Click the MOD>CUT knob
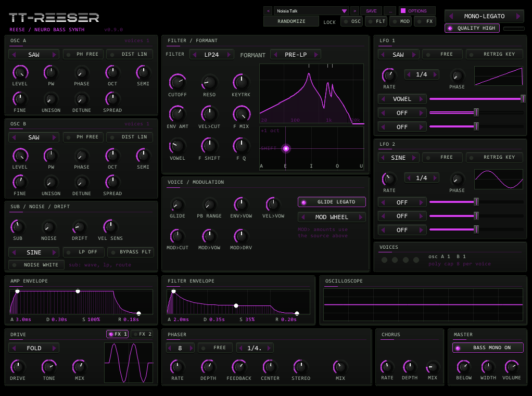The width and height of the screenshot is (532, 396). [x=178, y=236]
